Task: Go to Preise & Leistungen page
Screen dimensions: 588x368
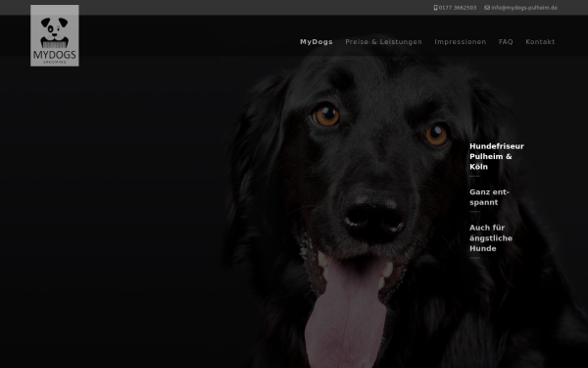Action: click(383, 41)
